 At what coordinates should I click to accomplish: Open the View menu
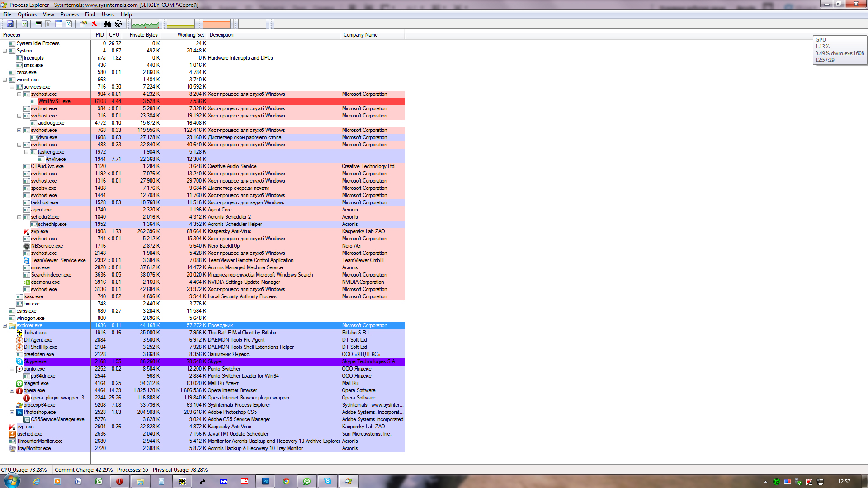coord(48,14)
